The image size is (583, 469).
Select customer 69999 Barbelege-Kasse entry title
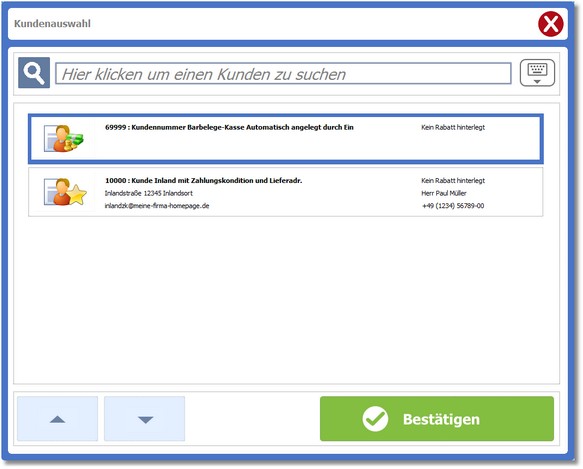tap(229, 127)
